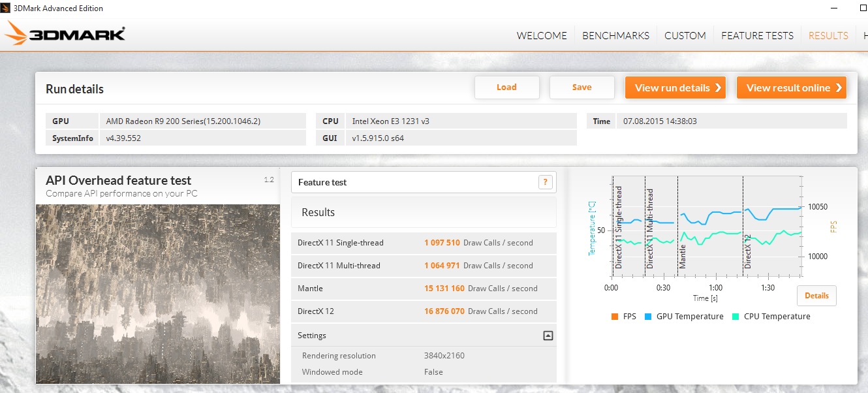Click the Save button
Screen dimensions: 868x393
[581, 87]
